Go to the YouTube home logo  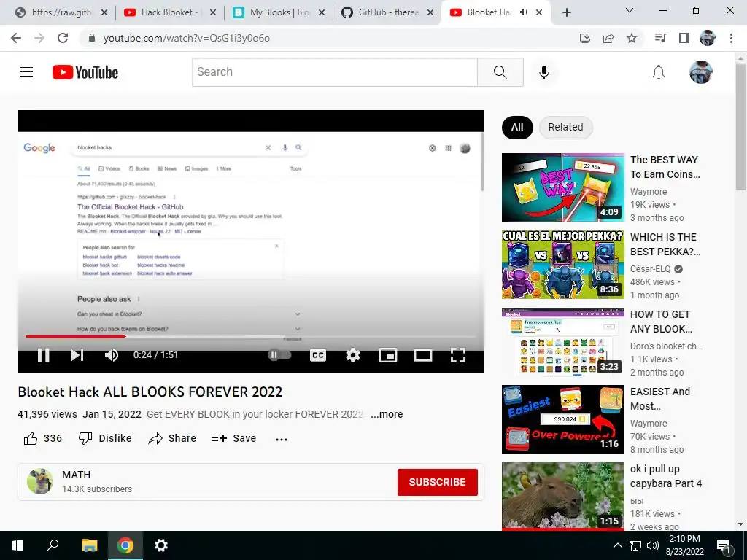[85, 72]
